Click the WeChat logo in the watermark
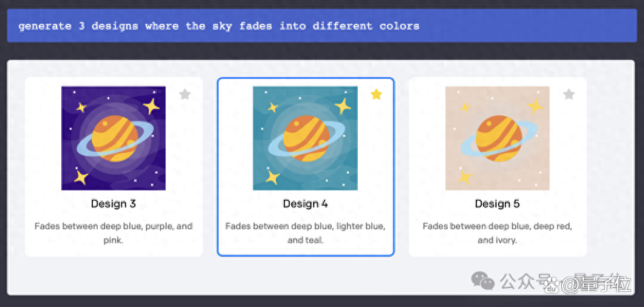Screen dimensions: 644x307 (483, 281)
